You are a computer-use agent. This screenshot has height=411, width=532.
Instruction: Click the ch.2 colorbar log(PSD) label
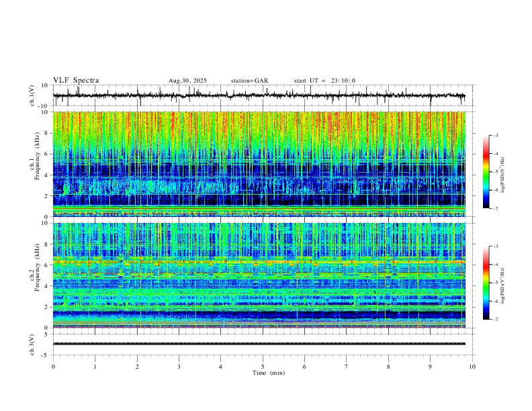[503, 285]
